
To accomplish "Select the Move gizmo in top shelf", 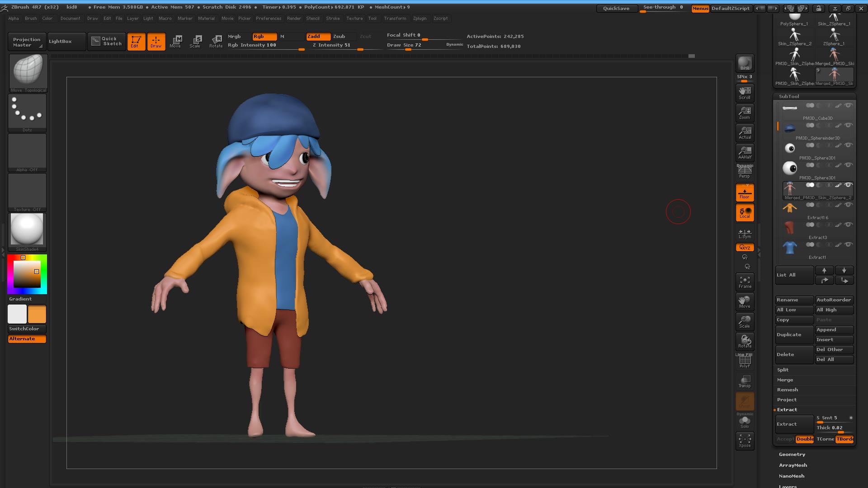I will (x=176, y=42).
